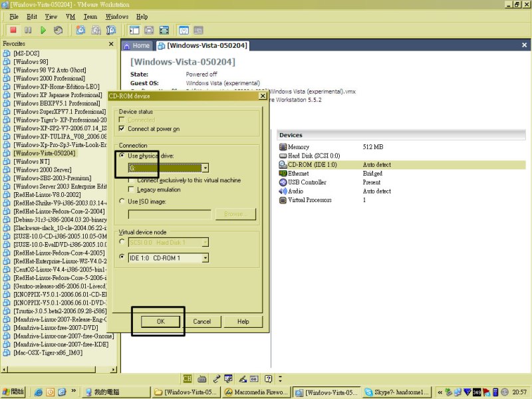The image size is (532, 399).
Task: Open the Skype taskbar button
Action: tap(396, 392)
